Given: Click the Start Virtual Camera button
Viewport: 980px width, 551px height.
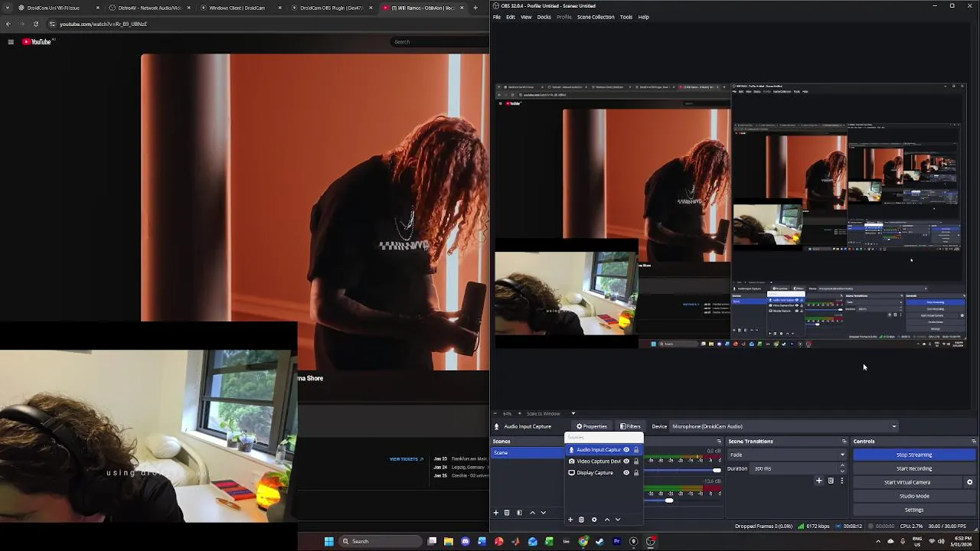Looking at the screenshot, I should pyautogui.click(x=907, y=482).
